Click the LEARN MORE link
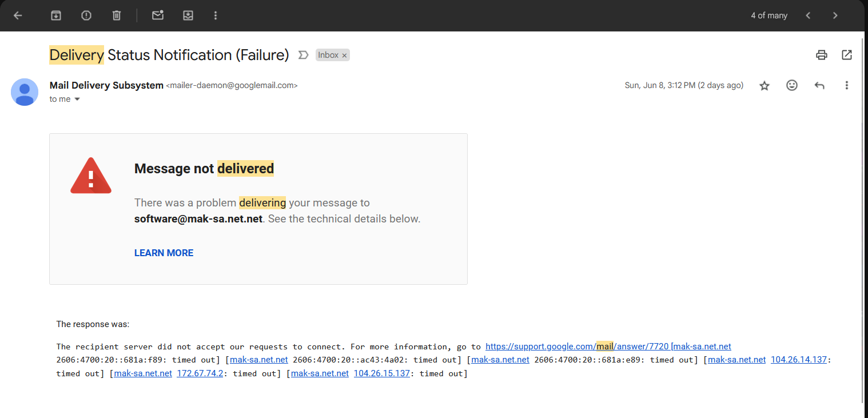The width and height of the screenshot is (868, 418). pyautogui.click(x=164, y=253)
